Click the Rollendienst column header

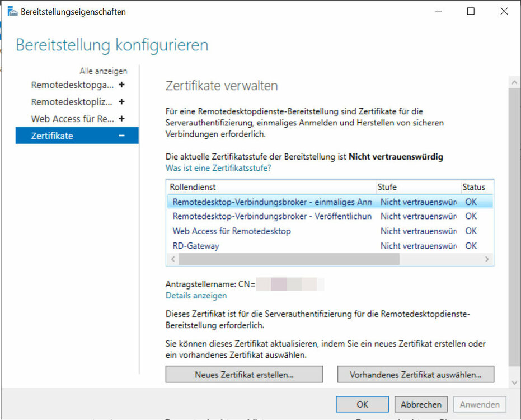click(x=271, y=187)
